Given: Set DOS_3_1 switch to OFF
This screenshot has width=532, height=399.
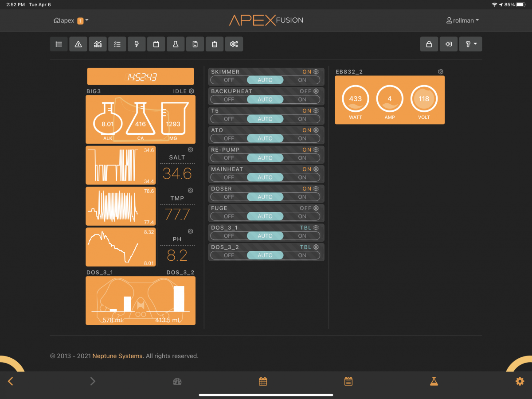Looking at the screenshot, I should pyautogui.click(x=229, y=236).
